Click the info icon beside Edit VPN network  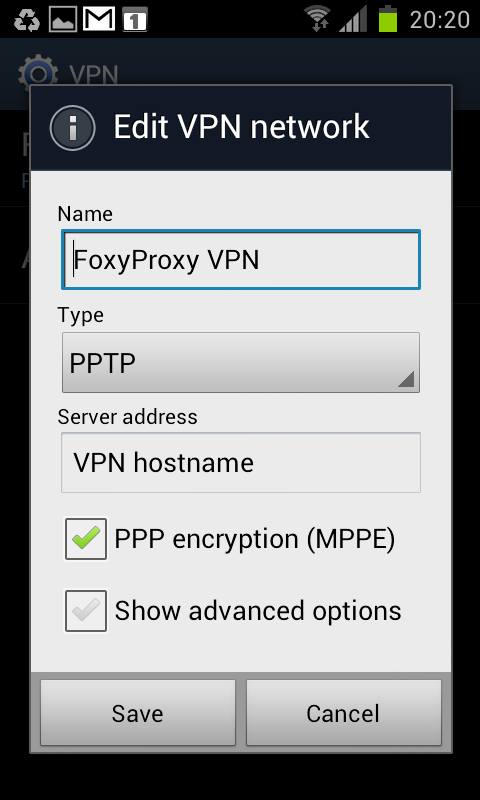[x=72, y=128]
